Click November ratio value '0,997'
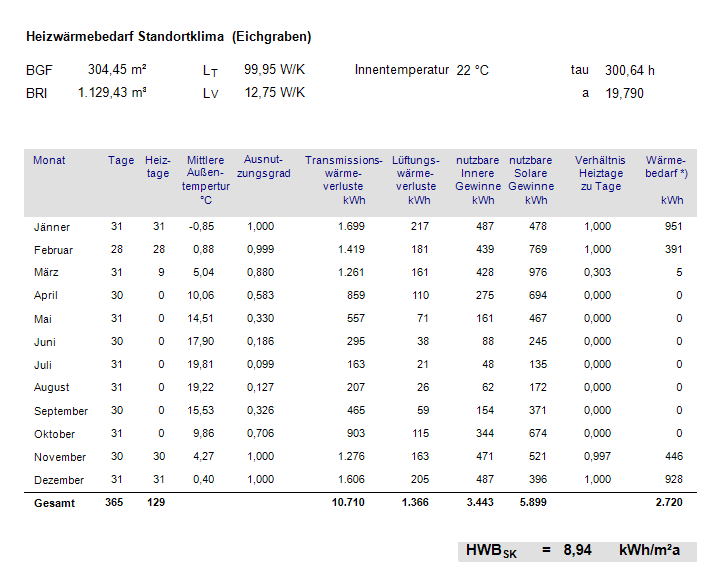 [597, 457]
